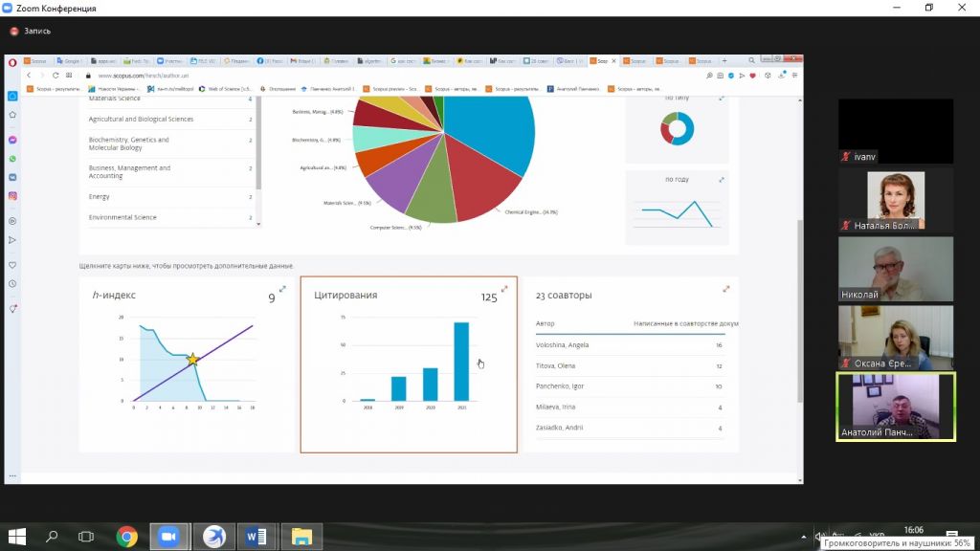980x551 pixels.
Task: Select Наталья participant video tile
Action: tap(896, 200)
